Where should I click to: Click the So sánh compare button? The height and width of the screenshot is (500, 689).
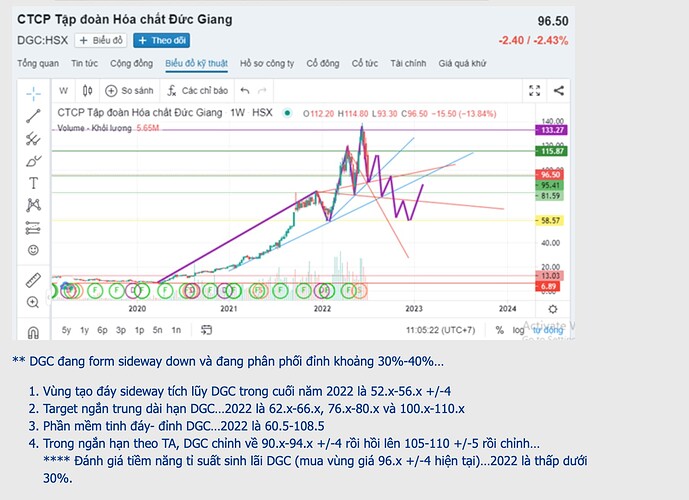point(130,91)
